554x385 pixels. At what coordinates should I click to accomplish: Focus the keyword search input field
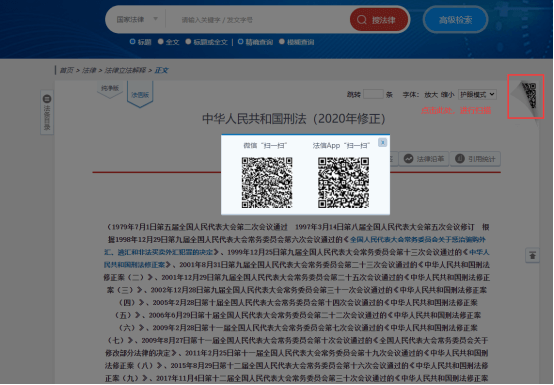(258, 20)
